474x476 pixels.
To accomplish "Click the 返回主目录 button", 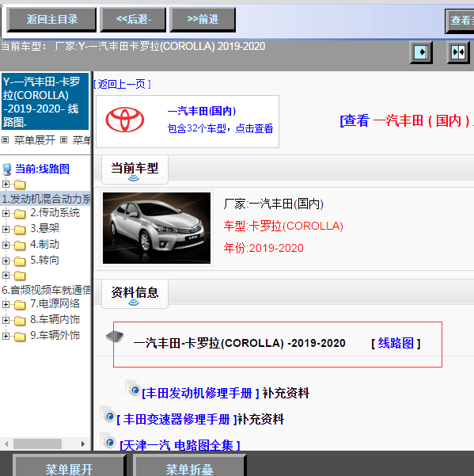I will 51,20.
